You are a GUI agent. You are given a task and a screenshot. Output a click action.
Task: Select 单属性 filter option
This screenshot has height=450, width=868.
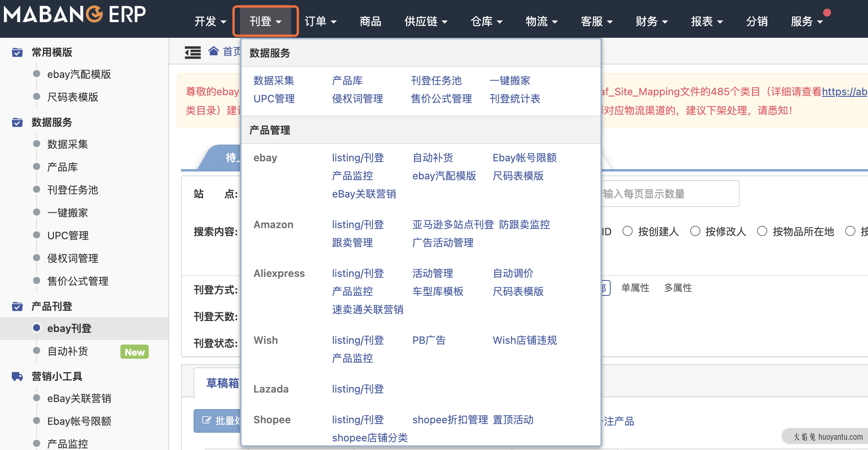click(635, 288)
